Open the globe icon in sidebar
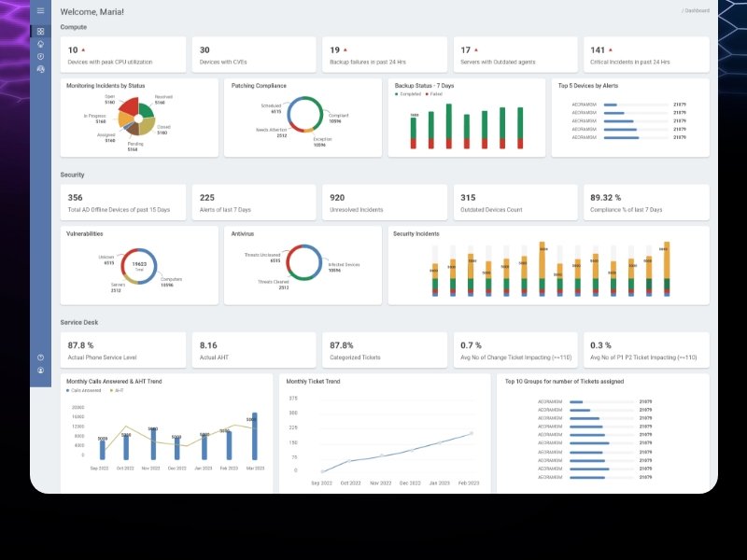 [40, 70]
